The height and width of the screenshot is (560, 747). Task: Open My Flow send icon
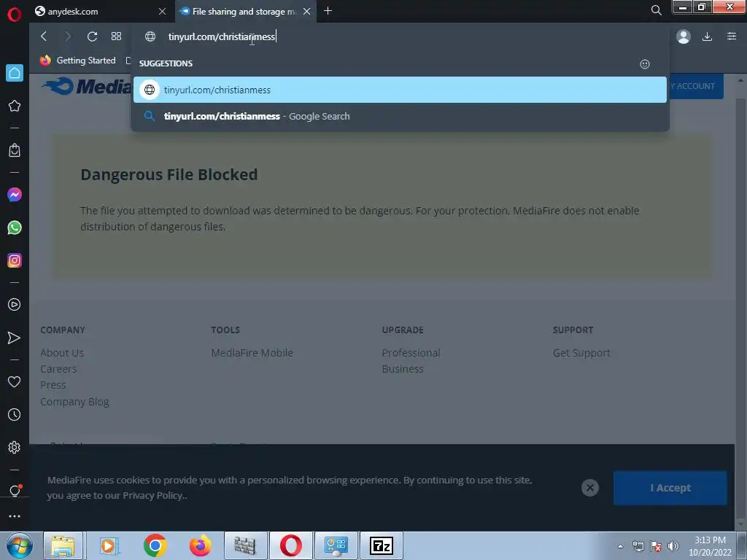[15, 338]
